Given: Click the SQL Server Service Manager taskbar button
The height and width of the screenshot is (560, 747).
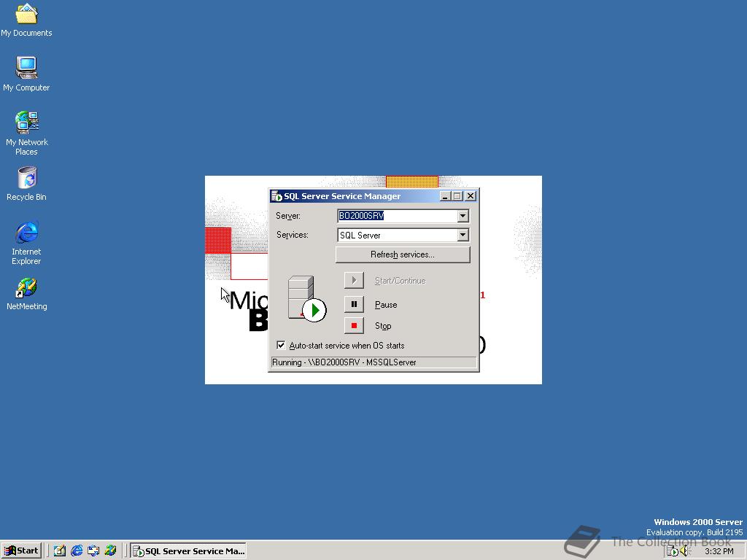Looking at the screenshot, I should click(189, 551).
